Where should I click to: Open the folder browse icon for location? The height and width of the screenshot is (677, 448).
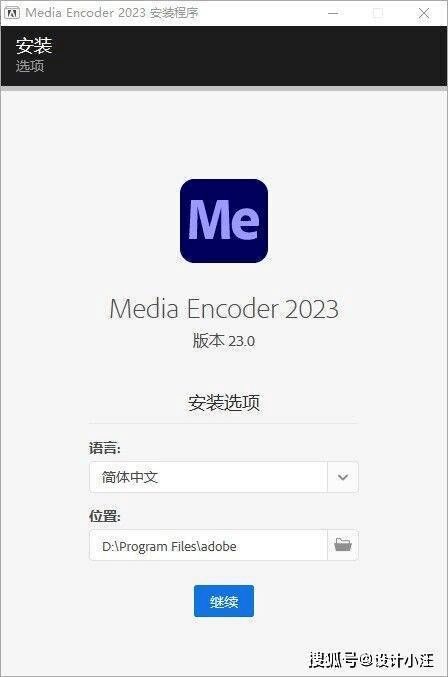[343, 545]
